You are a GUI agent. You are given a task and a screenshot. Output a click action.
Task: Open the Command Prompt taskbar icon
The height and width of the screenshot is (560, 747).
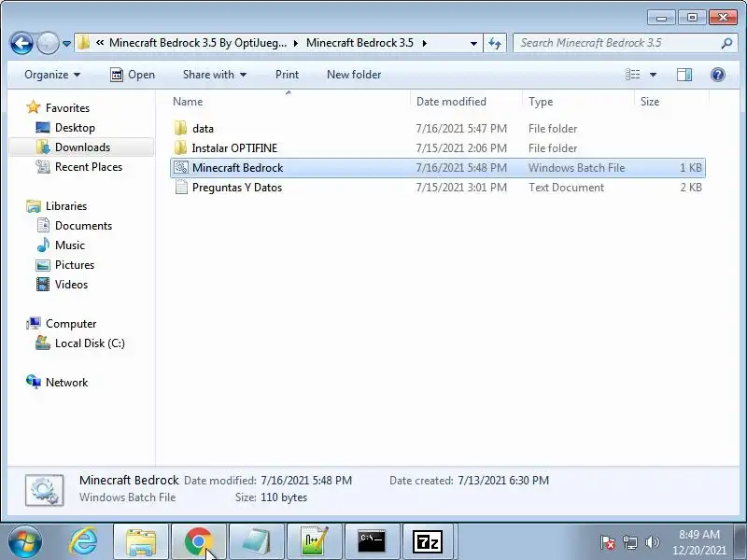coord(372,542)
